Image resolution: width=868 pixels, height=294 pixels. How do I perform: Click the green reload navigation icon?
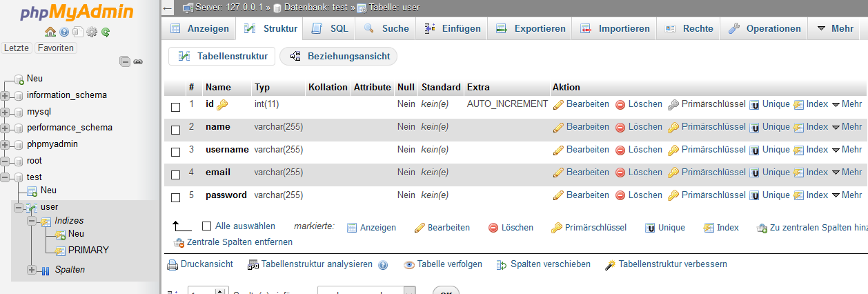pos(106,32)
